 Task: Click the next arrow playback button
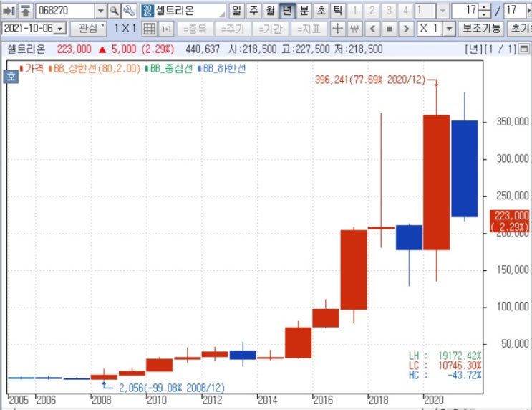point(406,29)
